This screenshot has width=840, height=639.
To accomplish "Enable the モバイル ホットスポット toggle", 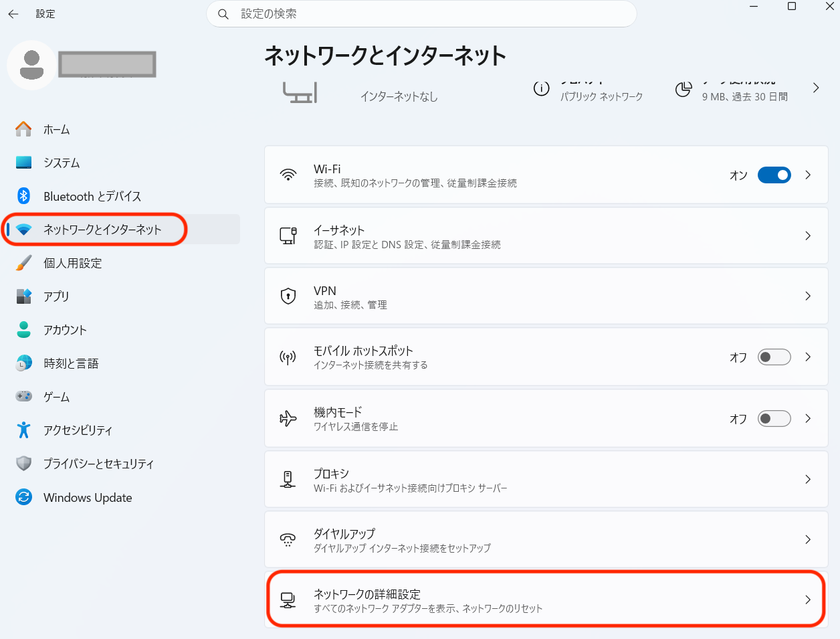I will coord(774,357).
